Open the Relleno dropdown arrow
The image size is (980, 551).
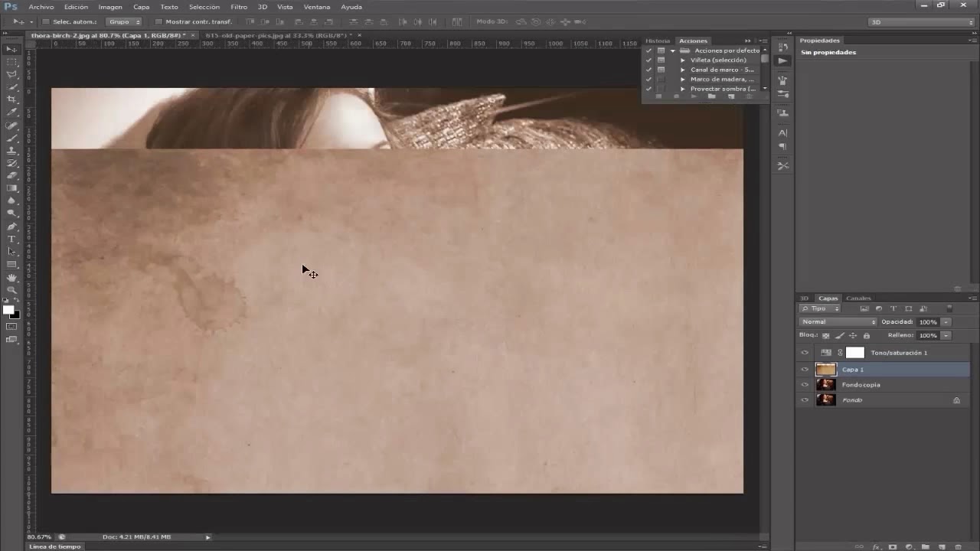pos(946,335)
